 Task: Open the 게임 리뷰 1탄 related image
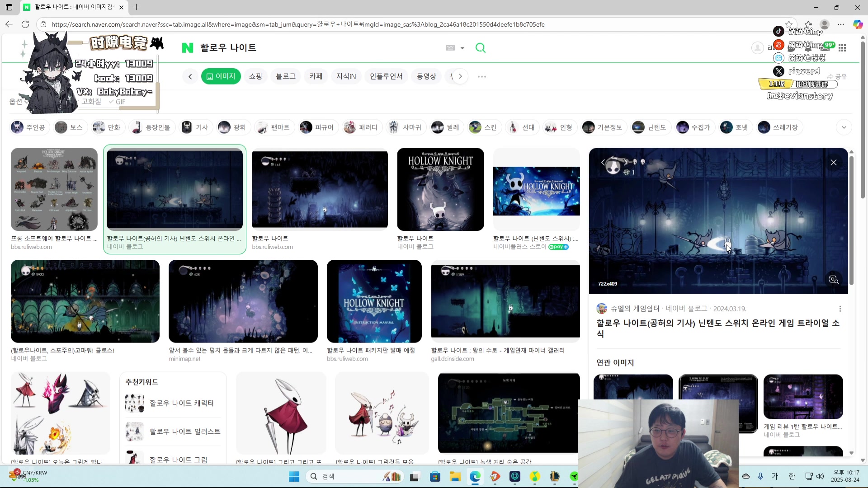click(x=803, y=396)
